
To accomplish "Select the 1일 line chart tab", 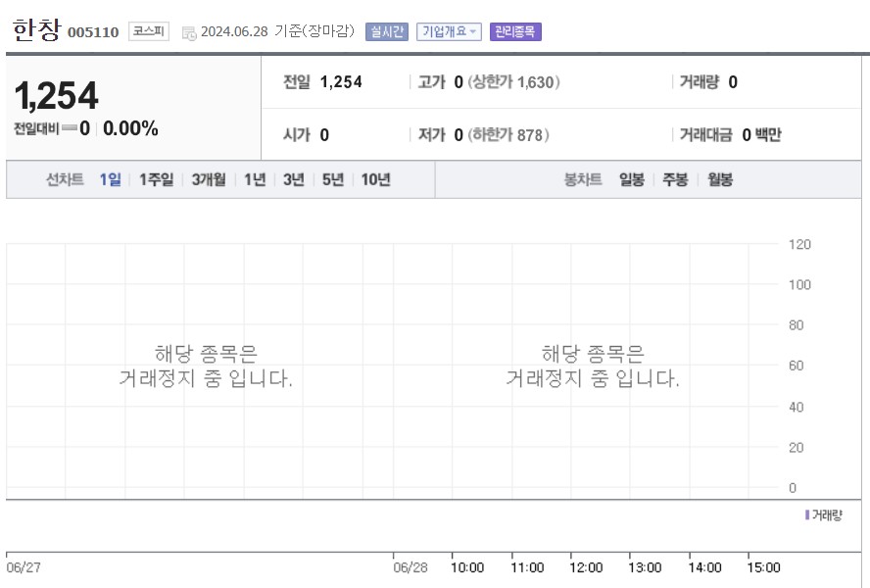I will pyautogui.click(x=110, y=180).
